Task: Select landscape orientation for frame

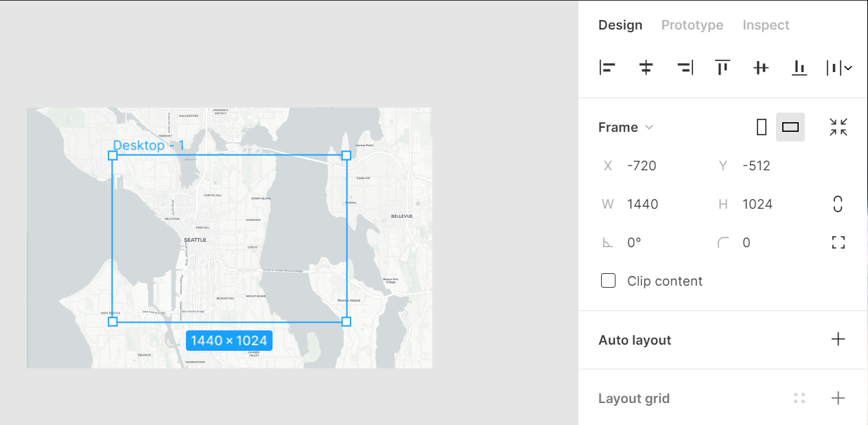Action: click(790, 127)
